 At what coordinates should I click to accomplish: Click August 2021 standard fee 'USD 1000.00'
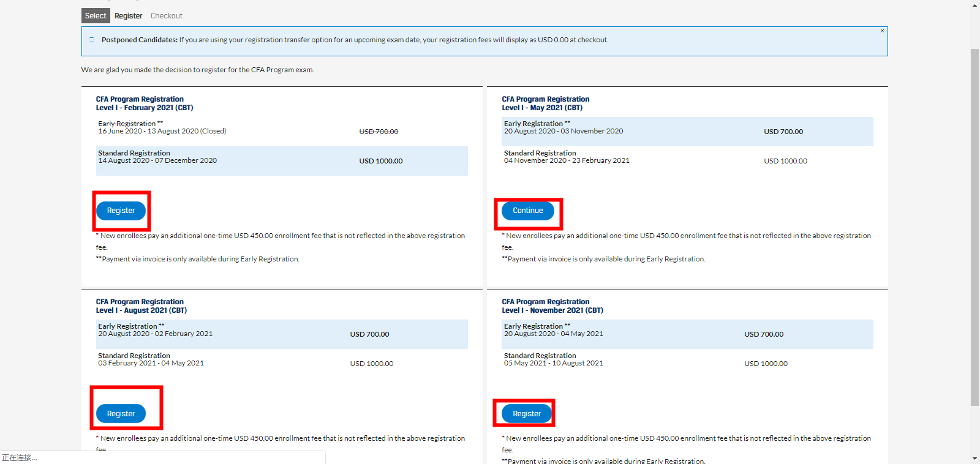tap(372, 364)
